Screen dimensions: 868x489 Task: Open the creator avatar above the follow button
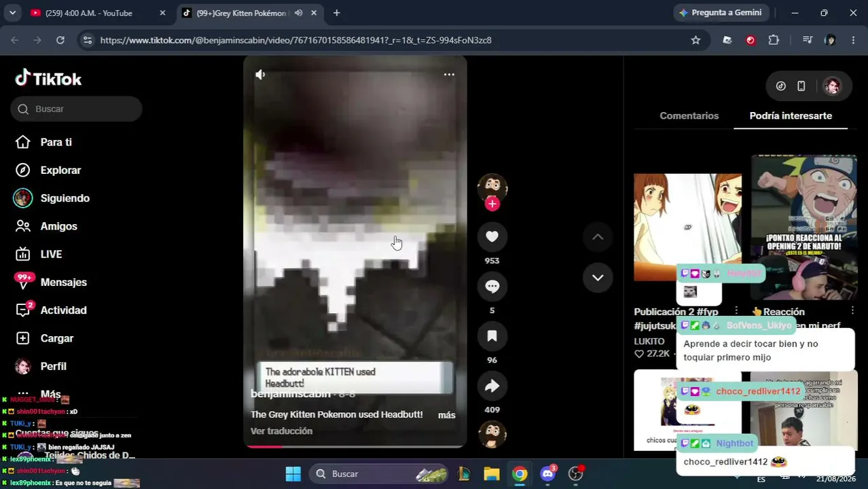492,187
